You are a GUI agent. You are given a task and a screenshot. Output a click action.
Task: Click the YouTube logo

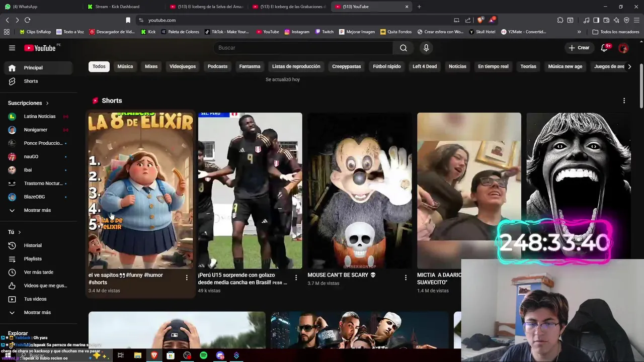(40, 48)
